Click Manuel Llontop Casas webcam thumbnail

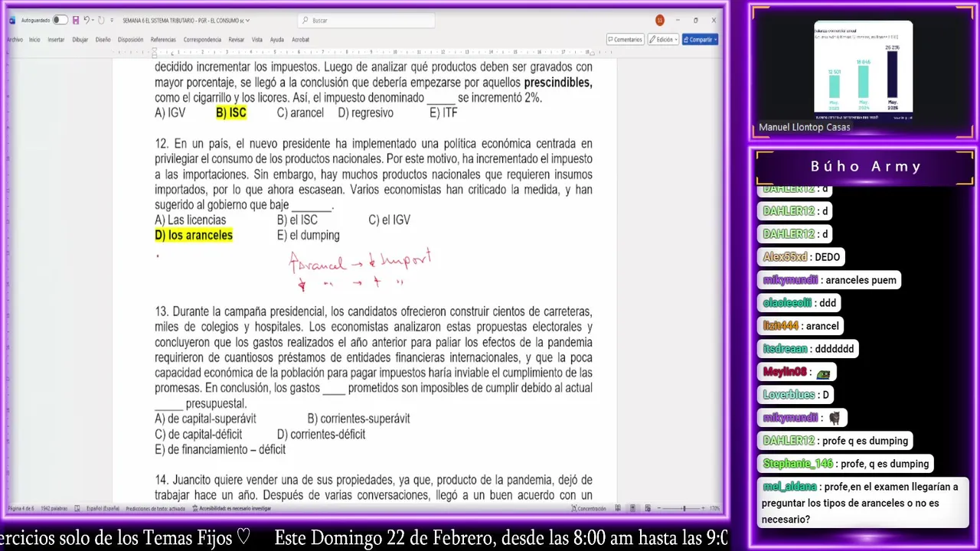(x=863, y=71)
